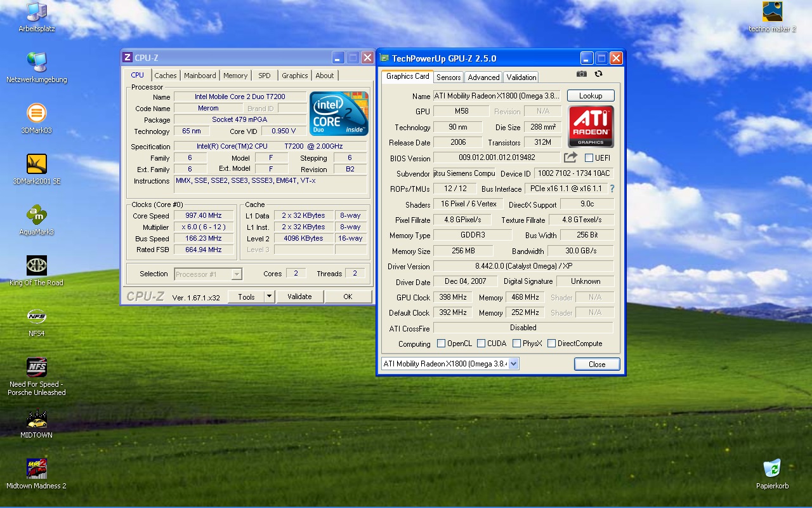The width and height of the screenshot is (812, 508).
Task: Click the ATI Radeon Graphics logo
Action: click(591, 126)
